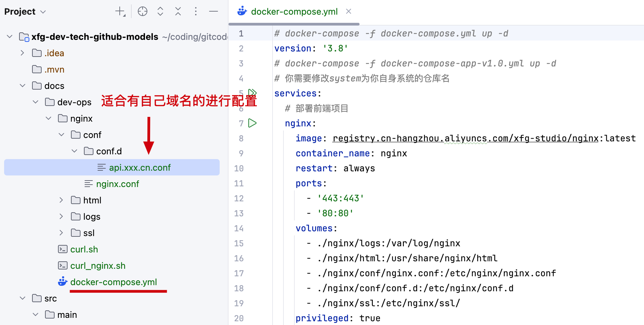This screenshot has width=644, height=325.
Task: Switch to docker-compose.yml editor tab
Action: (294, 12)
